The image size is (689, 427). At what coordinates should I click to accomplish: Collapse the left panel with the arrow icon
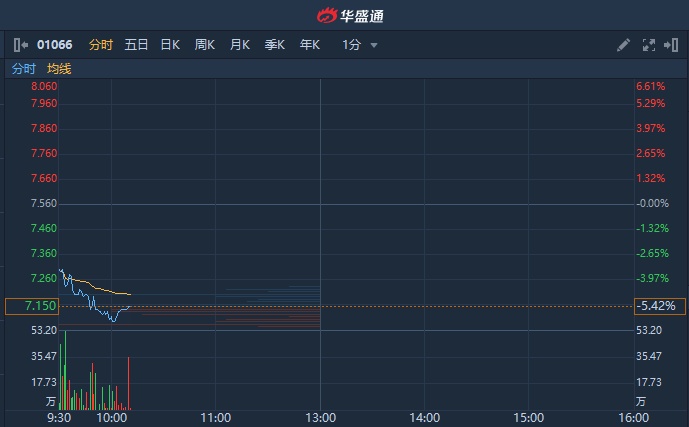click(21, 45)
